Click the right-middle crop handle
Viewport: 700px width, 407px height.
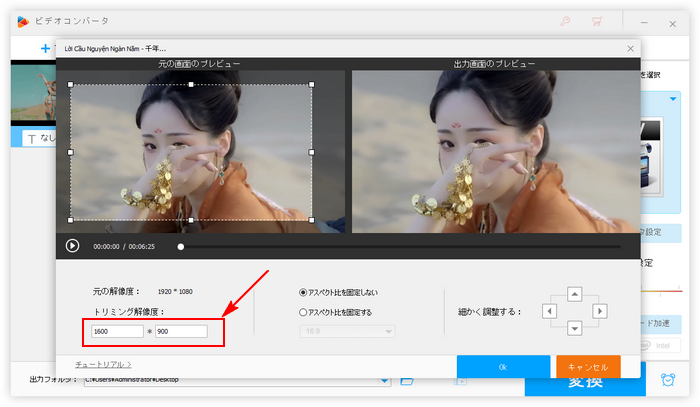[x=312, y=152]
